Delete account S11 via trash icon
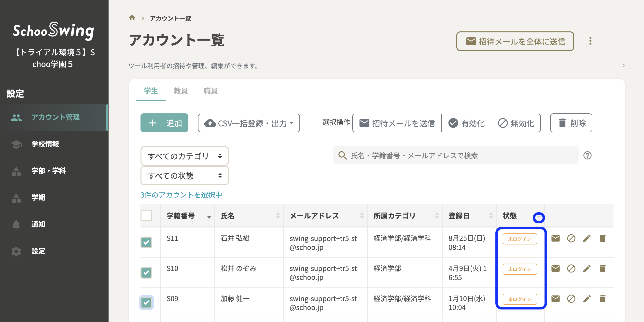Screen dimensions: 644x322 coord(602,239)
